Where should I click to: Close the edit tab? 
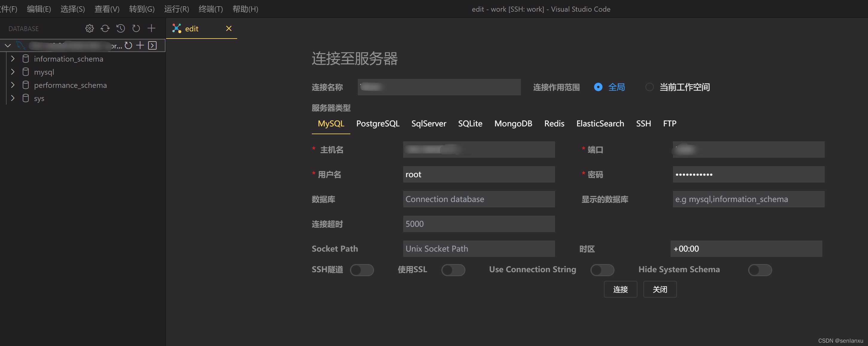229,29
